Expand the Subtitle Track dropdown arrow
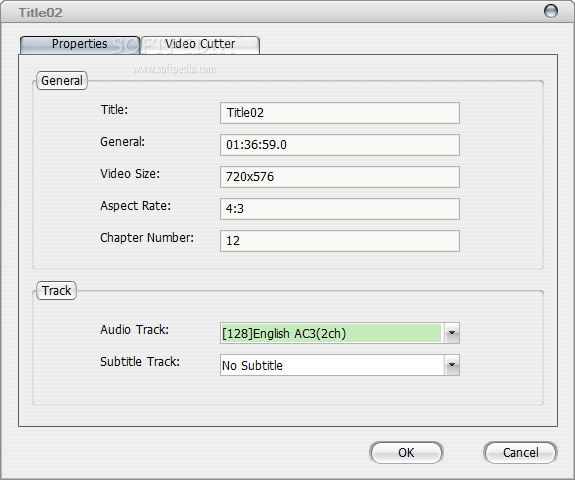 [x=452, y=365]
